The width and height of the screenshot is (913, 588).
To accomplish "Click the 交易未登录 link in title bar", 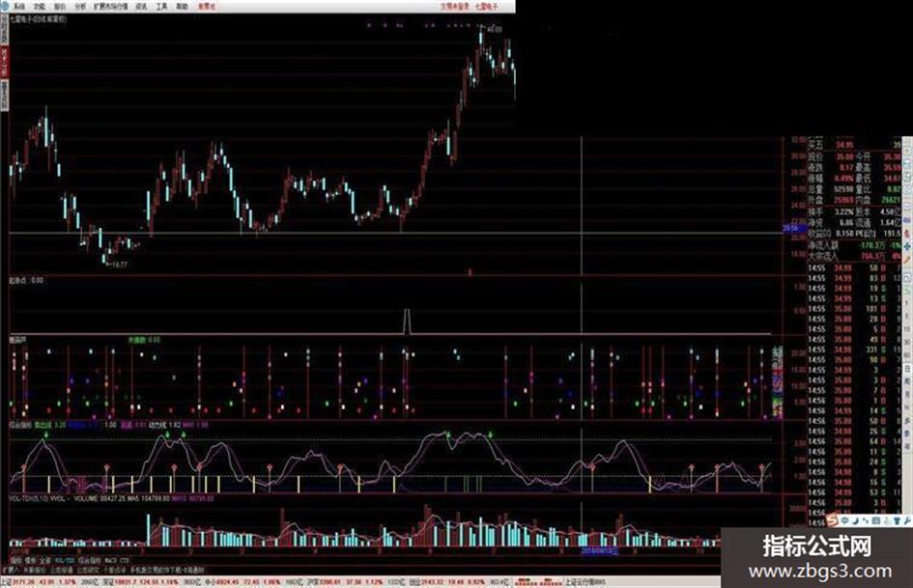I will click(x=455, y=7).
